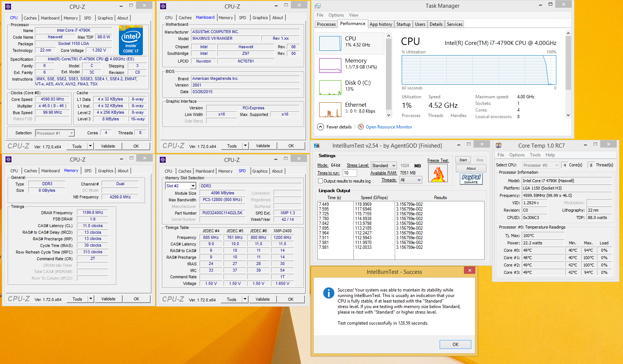This screenshot has width=623, height=364.
Task: Open Startup tab in Task Manager
Action: pyautogui.click(x=403, y=24)
